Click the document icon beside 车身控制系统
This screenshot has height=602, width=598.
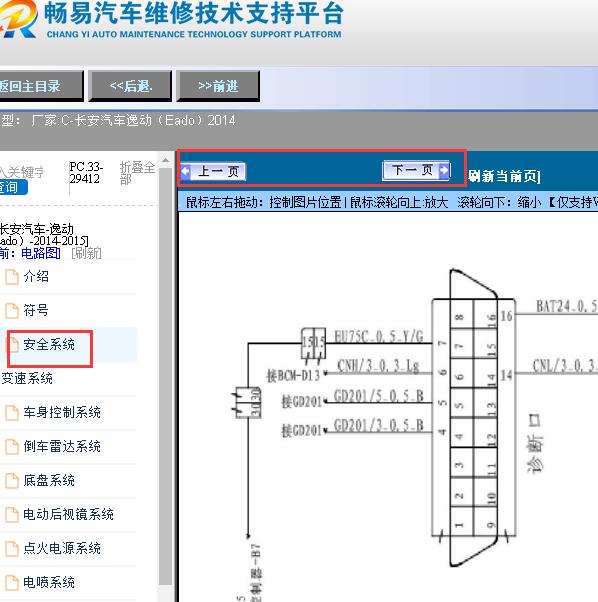pyautogui.click(x=12, y=413)
